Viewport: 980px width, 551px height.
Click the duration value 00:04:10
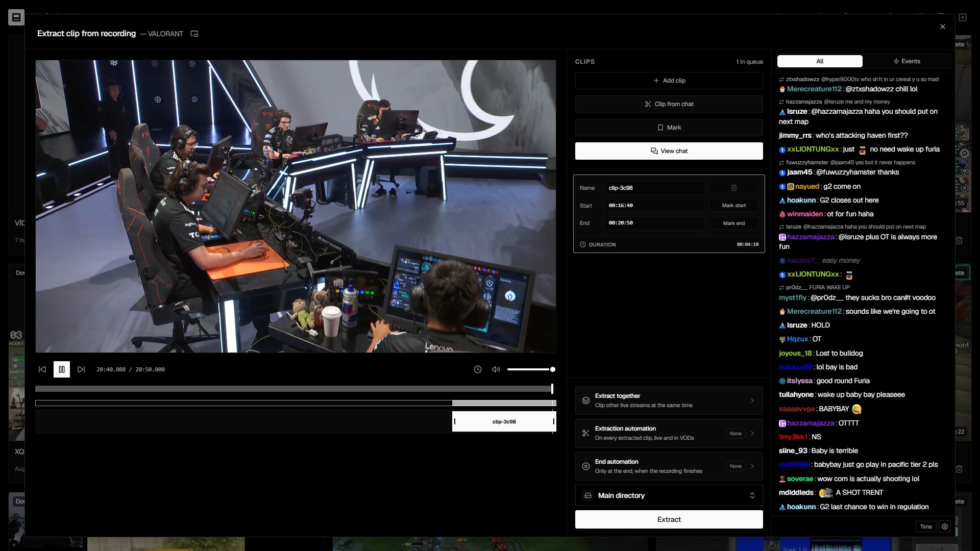pyautogui.click(x=748, y=244)
